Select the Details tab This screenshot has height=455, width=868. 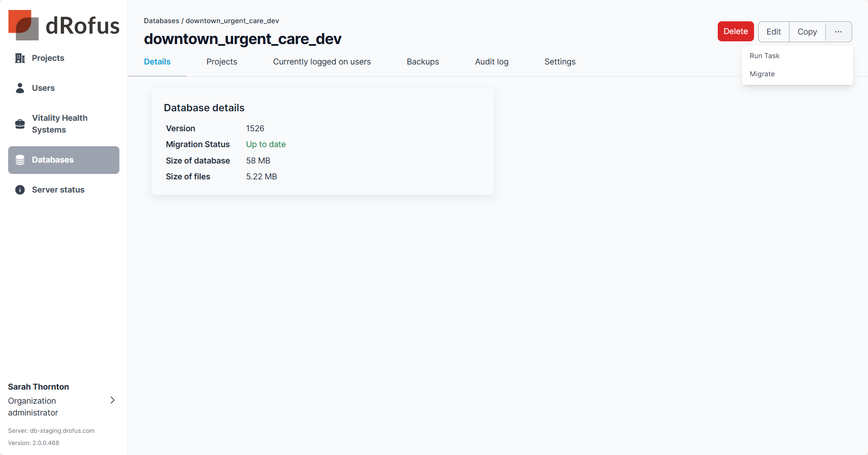pyautogui.click(x=157, y=62)
